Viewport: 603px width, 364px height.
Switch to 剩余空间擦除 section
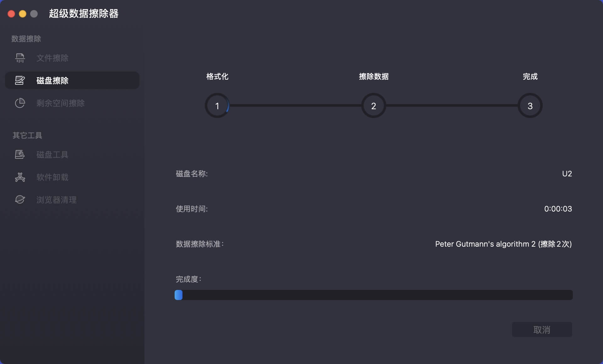point(60,103)
